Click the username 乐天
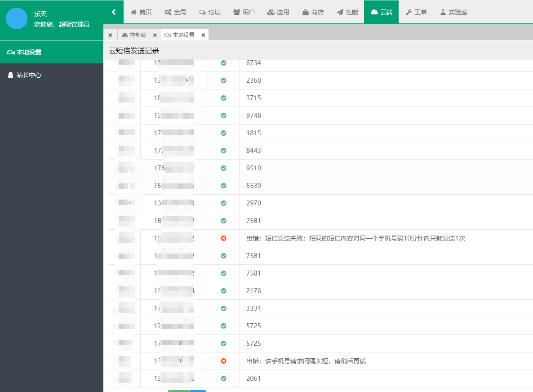Image resolution: width=533 pixels, height=392 pixels. [40, 14]
